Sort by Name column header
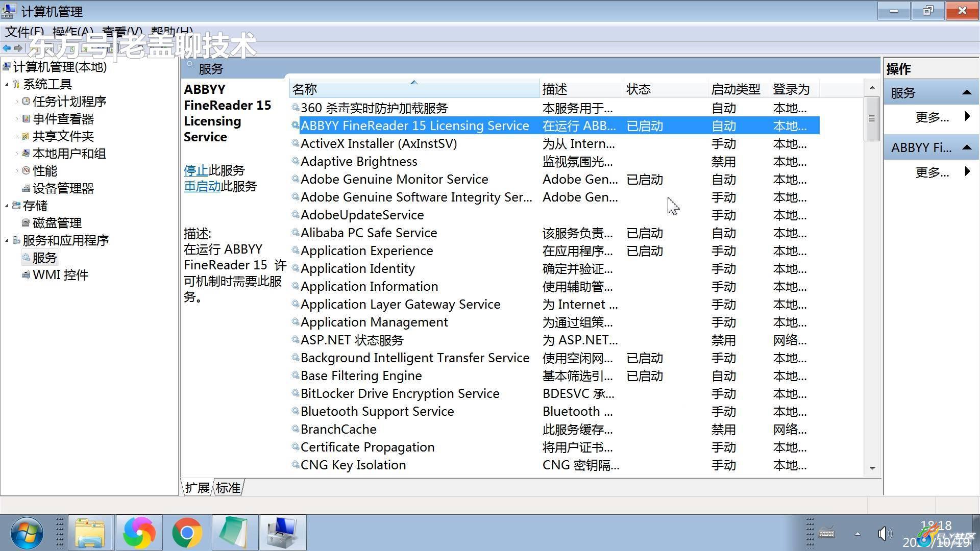The image size is (980, 551). click(x=414, y=89)
